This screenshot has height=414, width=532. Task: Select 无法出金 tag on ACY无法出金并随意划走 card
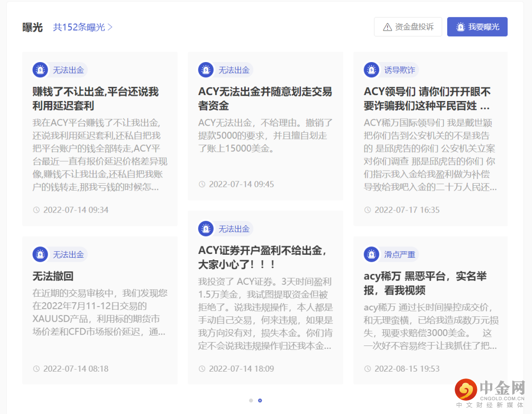point(234,70)
